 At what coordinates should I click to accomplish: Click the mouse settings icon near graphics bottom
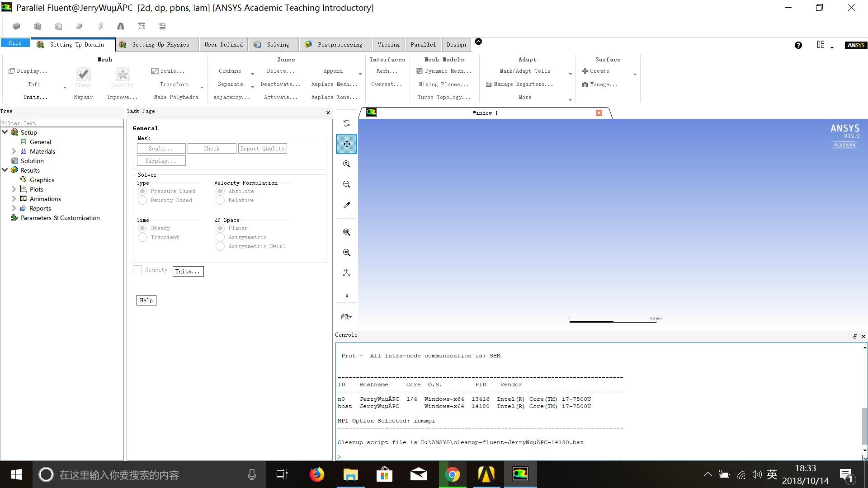click(x=347, y=317)
